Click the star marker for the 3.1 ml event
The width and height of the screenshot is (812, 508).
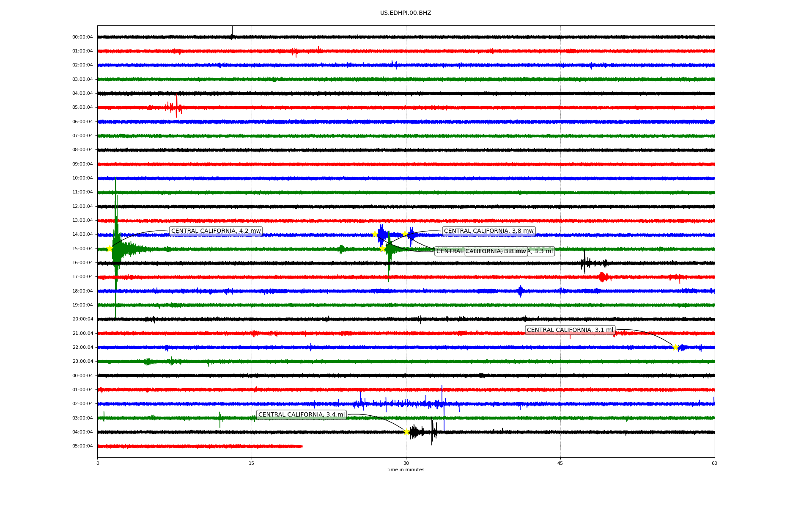pos(675,347)
